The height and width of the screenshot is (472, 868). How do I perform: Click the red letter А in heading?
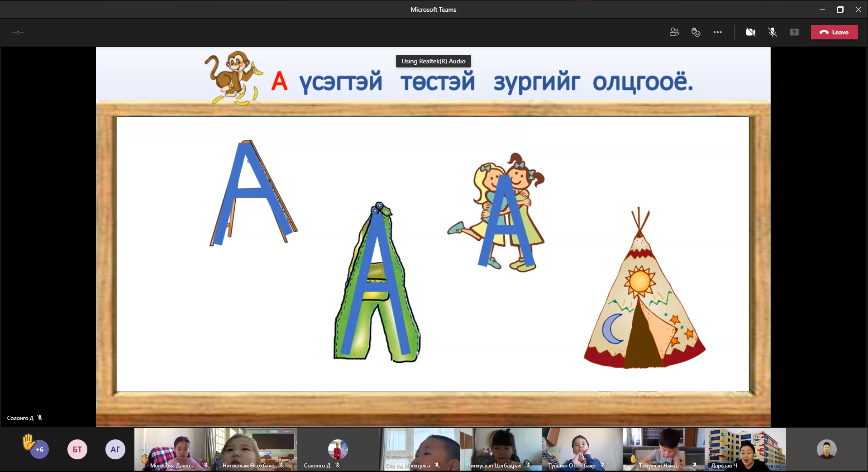point(279,81)
